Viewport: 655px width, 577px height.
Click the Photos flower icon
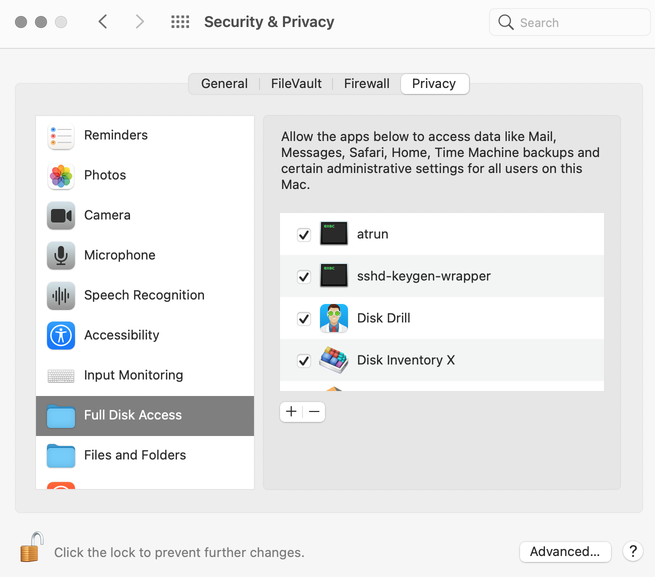[x=61, y=176]
